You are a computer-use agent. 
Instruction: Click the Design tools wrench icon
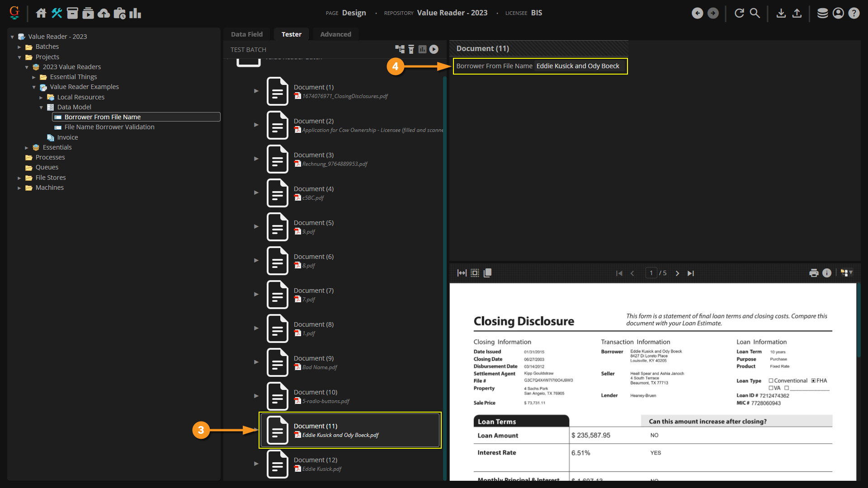pos(57,13)
